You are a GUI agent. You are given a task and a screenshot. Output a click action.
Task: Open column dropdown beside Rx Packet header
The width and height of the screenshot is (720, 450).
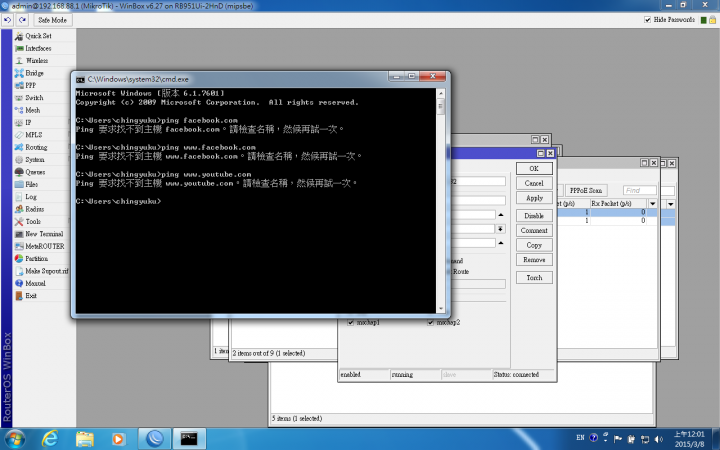tap(652, 203)
